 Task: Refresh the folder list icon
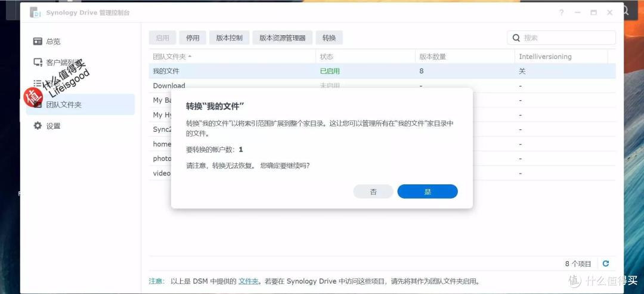605,264
